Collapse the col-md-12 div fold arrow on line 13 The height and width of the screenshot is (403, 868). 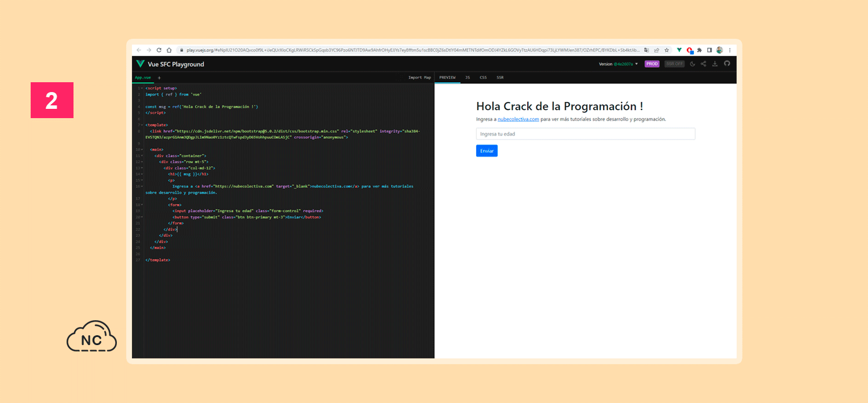[x=142, y=168]
